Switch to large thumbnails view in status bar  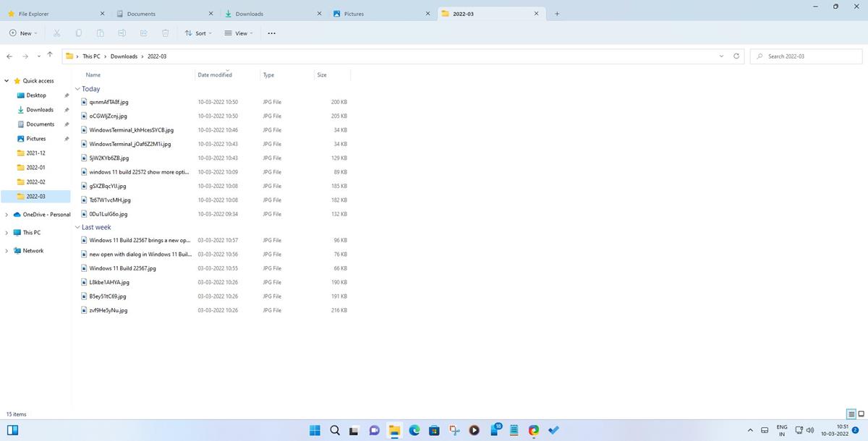861,414
